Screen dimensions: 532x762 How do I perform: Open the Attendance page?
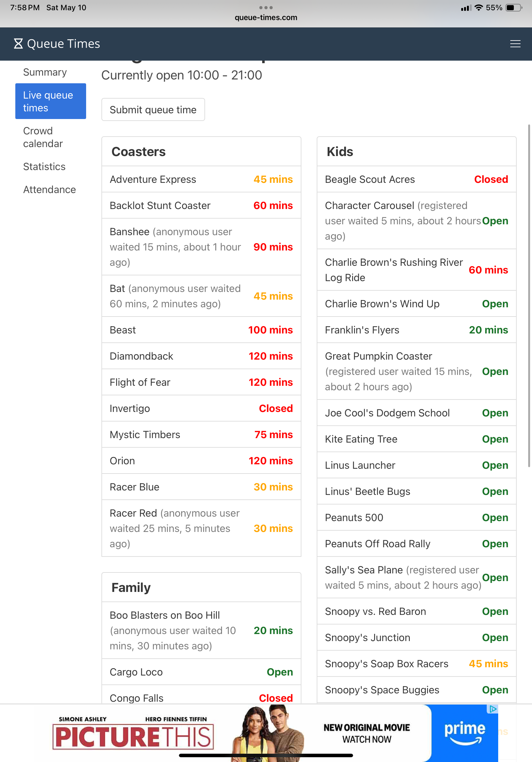[x=49, y=189]
